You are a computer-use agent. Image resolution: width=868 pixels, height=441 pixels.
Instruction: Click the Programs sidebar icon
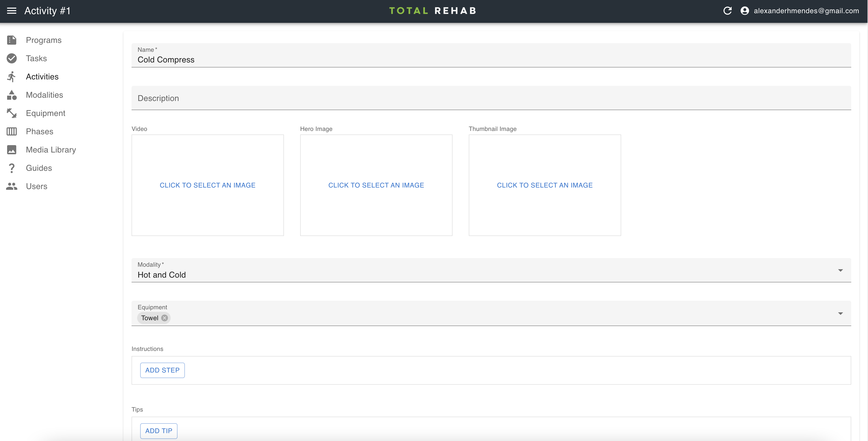pos(11,40)
